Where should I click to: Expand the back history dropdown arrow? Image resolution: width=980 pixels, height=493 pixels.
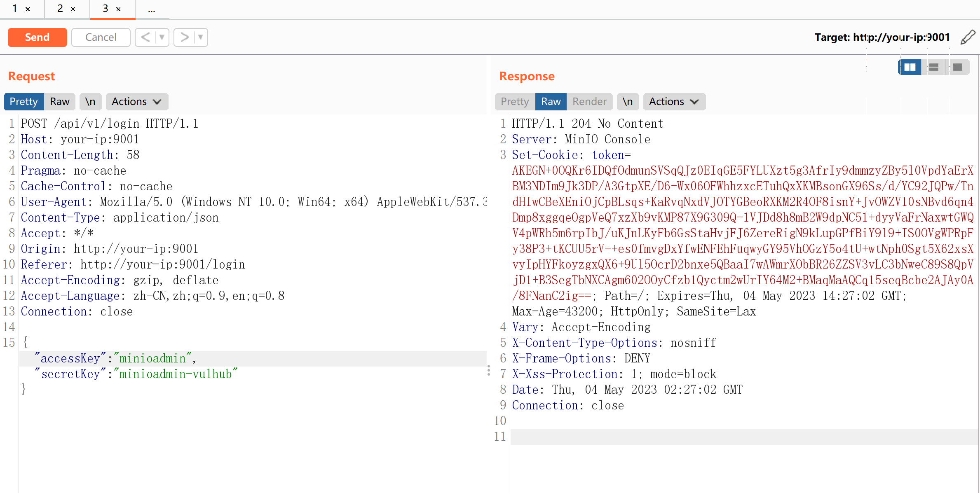[x=162, y=37]
